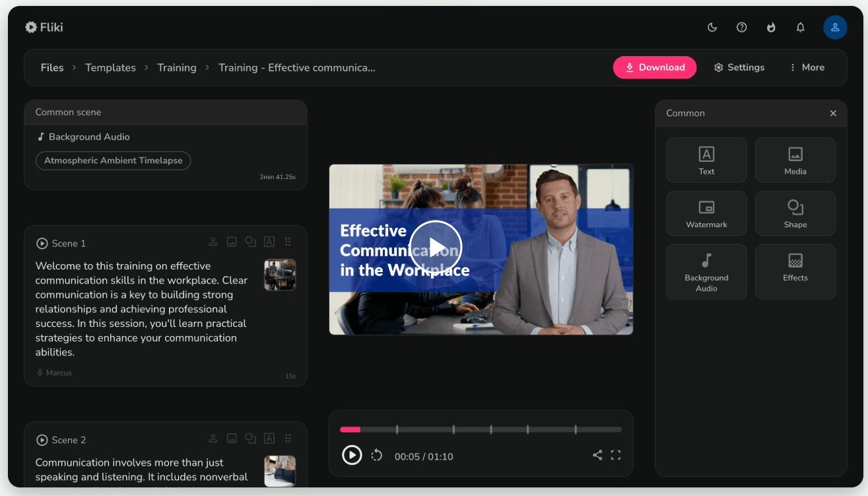
Task: Go to Templates in the breadcrumb
Action: pyautogui.click(x=110, y=67)
